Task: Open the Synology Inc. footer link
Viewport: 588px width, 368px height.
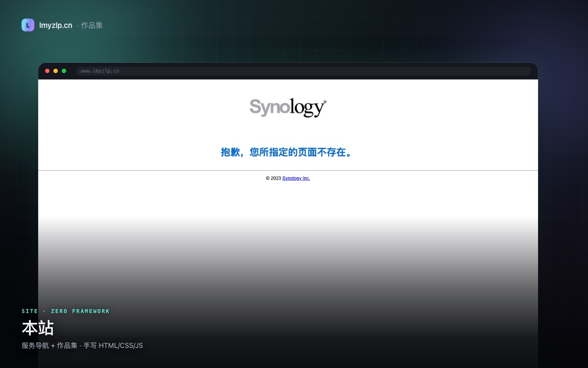Action: click(x=296, y=178)
